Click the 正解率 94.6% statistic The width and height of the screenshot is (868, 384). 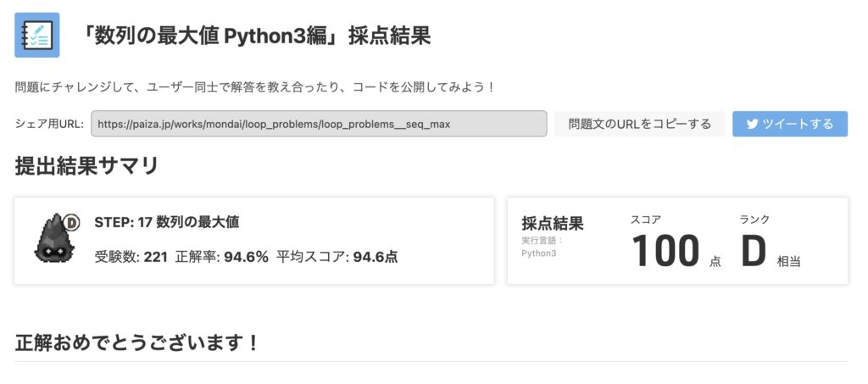tap(222, 257)
